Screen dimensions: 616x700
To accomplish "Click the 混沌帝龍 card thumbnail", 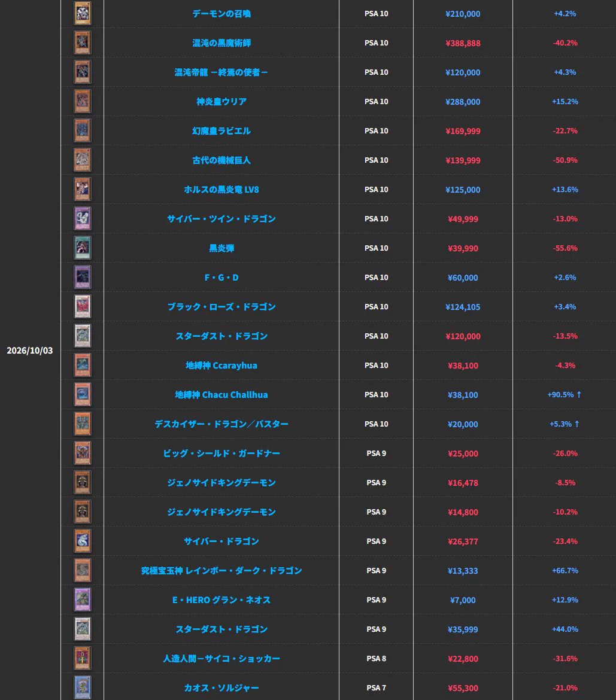I will 82,72.
